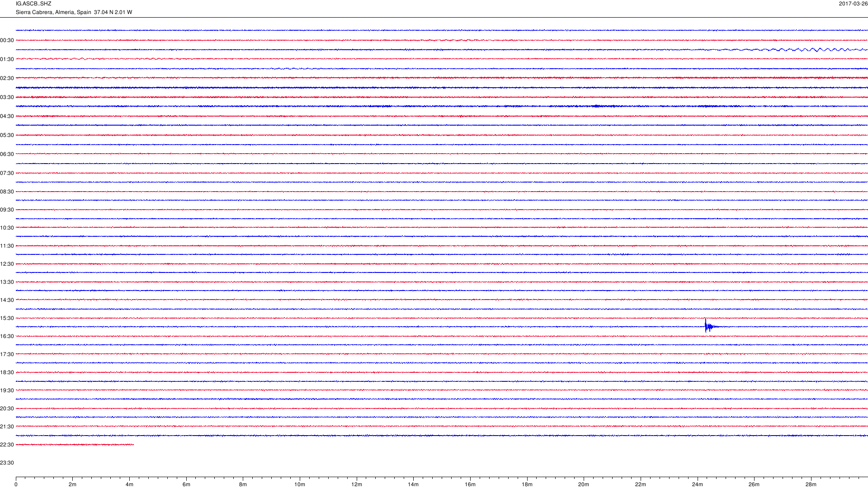Screen dimensions: 868x488
Task: Select the 02:30 time row label
Action: 7,79
